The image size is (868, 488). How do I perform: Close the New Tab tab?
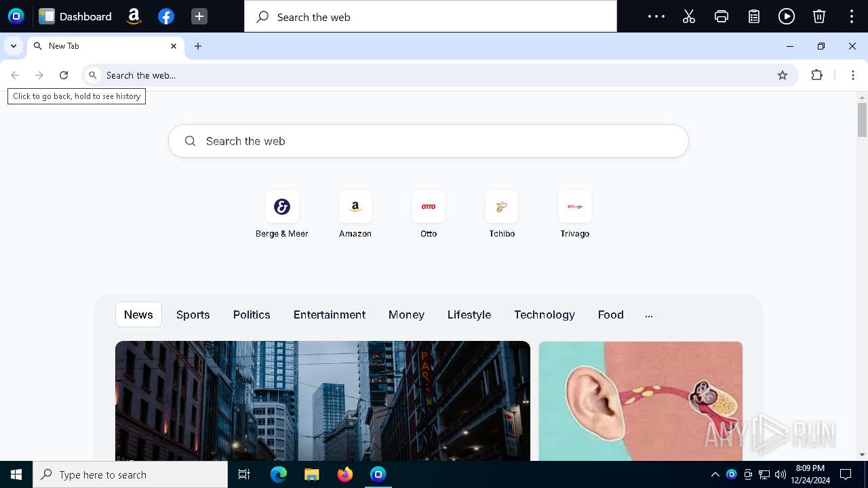pos(174,46)
